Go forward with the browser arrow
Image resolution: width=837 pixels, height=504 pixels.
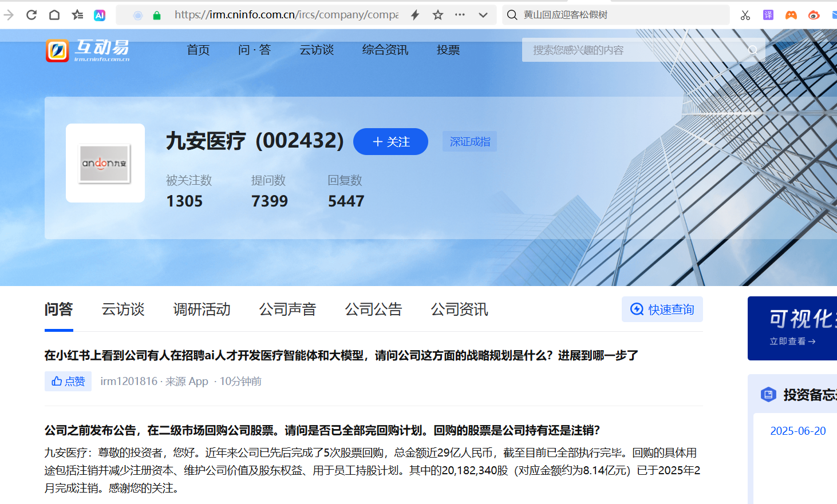(x=9, y=15)
